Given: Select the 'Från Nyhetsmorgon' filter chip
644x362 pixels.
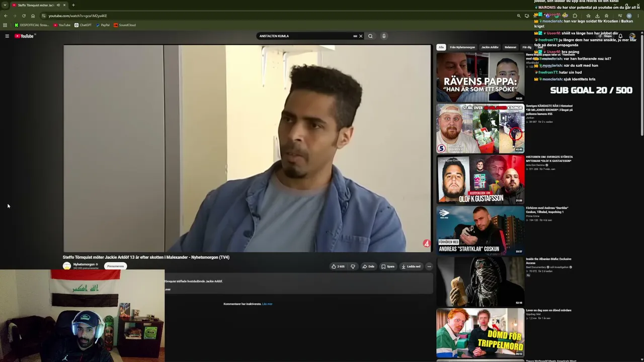Looking at the screenshot, I should point(462,47).
